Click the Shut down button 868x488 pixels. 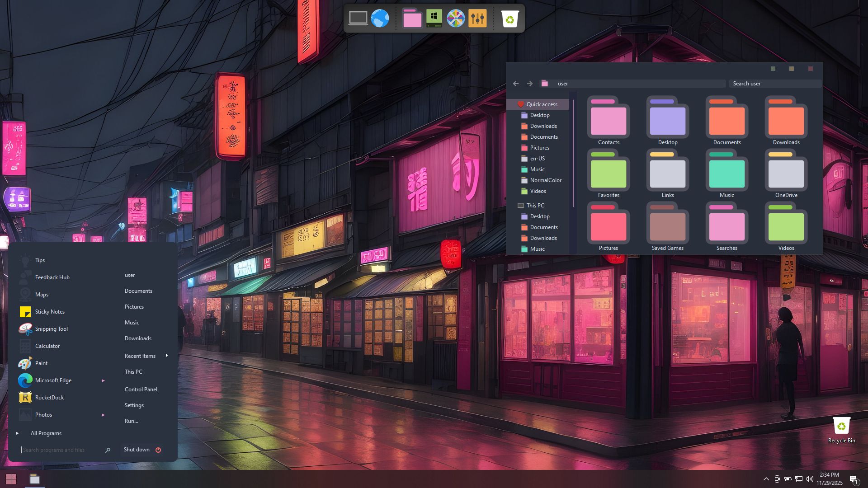tap(137, 450)
